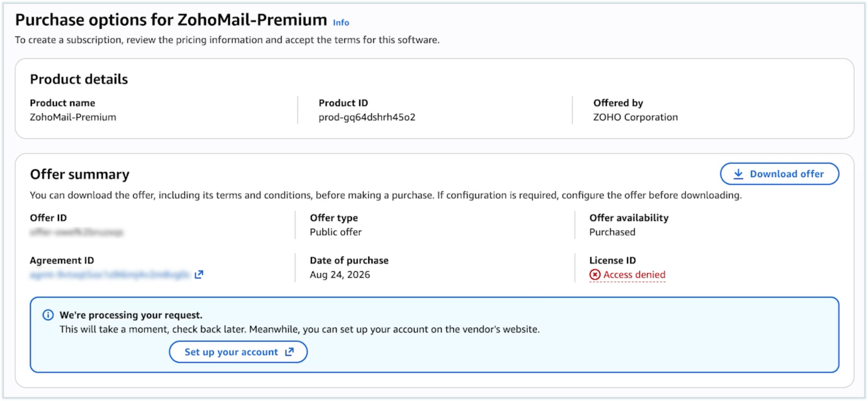Click the Product details heading
The height and width of the screenshot is (401, 868).
[79, 79]
